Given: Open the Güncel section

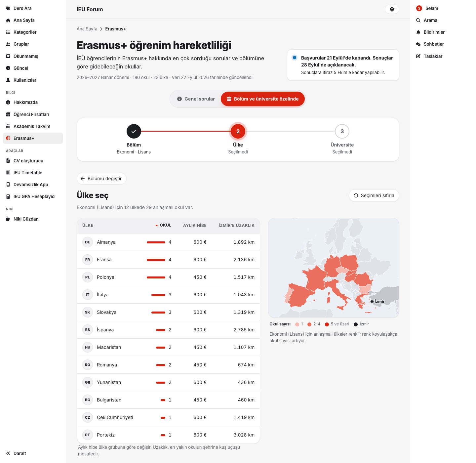Looking at the screenshot, I should pos(33,68).
